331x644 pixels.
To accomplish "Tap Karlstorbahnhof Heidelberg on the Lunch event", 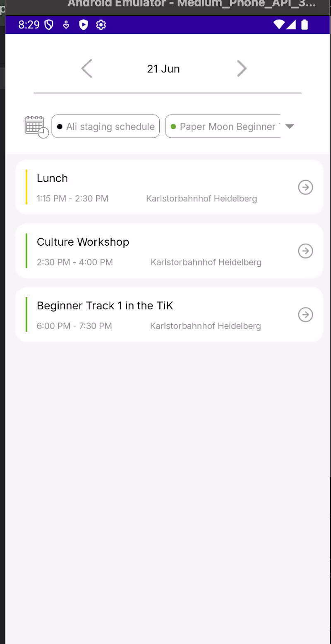I will [201, 199].
